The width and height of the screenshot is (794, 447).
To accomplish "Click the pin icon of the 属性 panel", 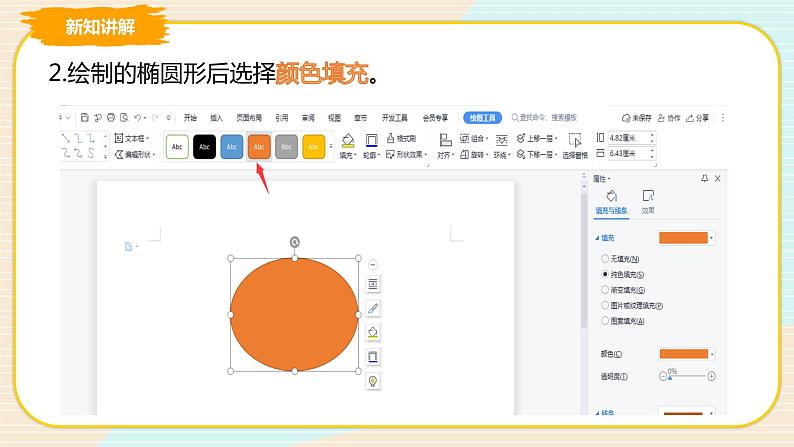I will [704, 178].
